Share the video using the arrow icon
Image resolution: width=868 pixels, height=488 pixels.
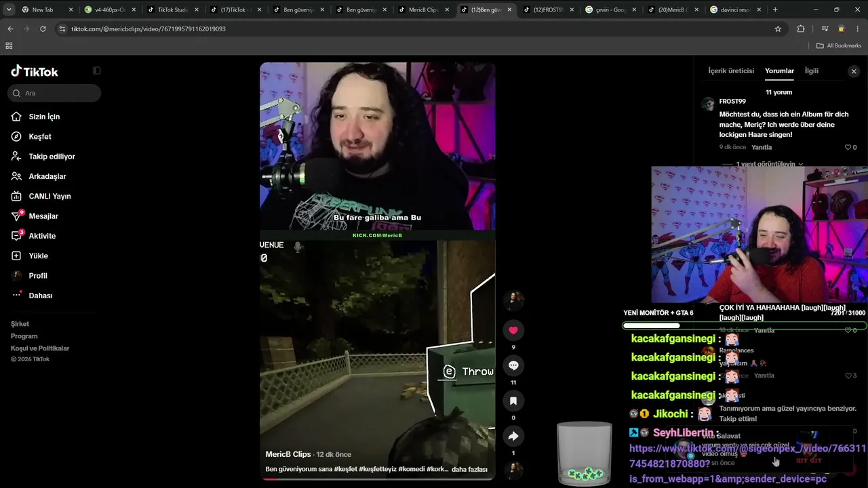tap(513, 436)
